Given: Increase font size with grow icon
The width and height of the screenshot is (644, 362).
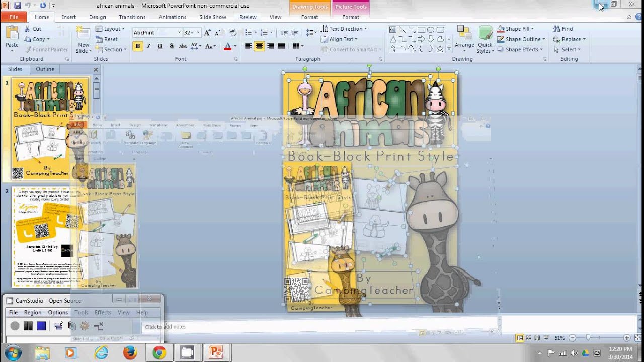Looking at the screenshot, I should [x=207, y=33].
